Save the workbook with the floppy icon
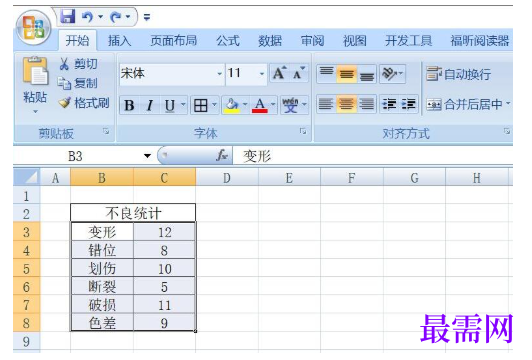This screenshot has height=360, width=532. coord(68,16)
